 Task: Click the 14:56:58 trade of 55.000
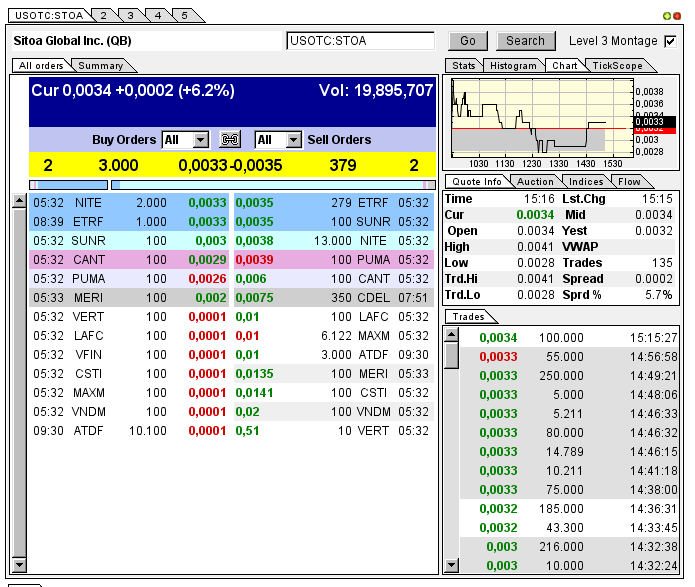pos(570,357)
